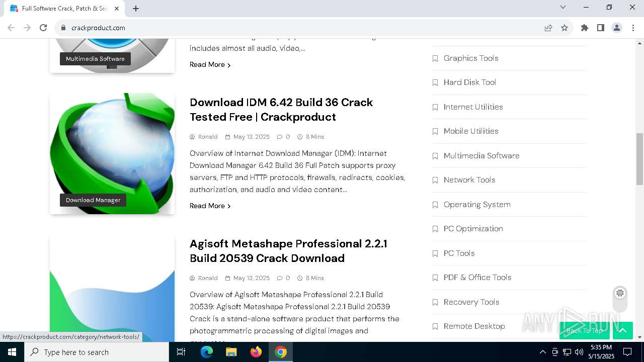Open the Graphics Tools category
This screenshot has height=362, width=644.
point(471,58)
